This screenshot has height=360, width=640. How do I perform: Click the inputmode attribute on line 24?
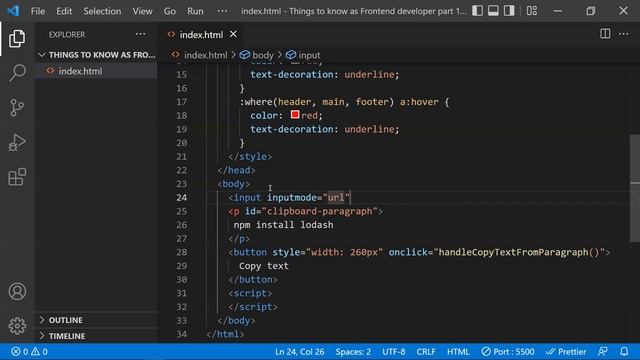(x=292, y=198)
